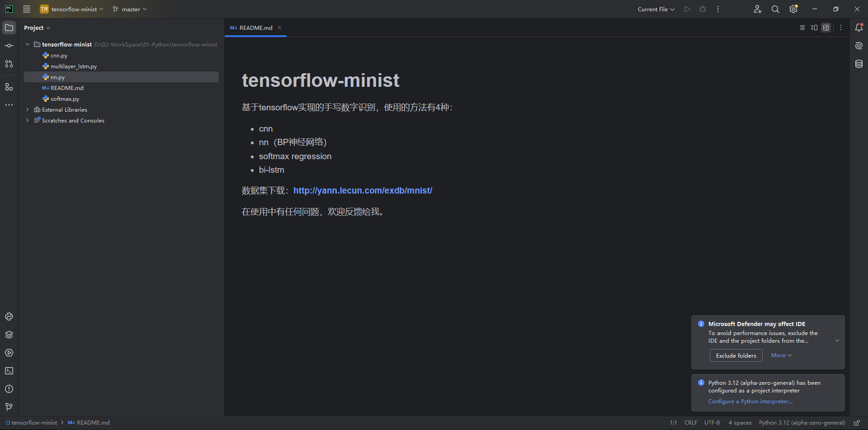Open Code With Me menu
868x430 pixels.
758,9
